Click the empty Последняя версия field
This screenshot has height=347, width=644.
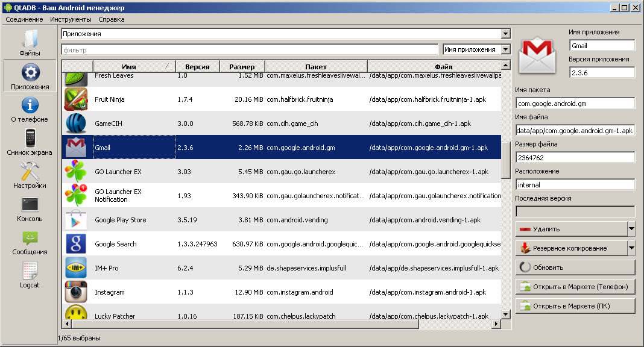575,211
